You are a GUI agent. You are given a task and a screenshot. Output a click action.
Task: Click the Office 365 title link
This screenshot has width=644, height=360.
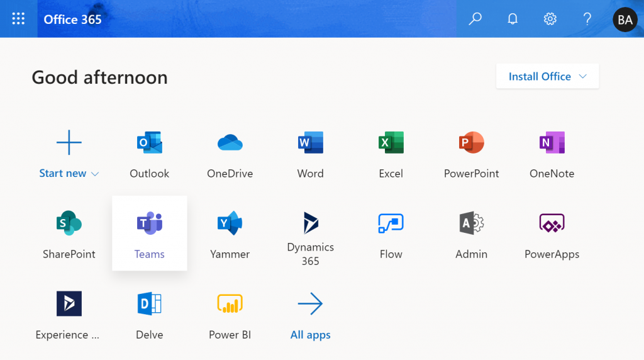point(72,20)
